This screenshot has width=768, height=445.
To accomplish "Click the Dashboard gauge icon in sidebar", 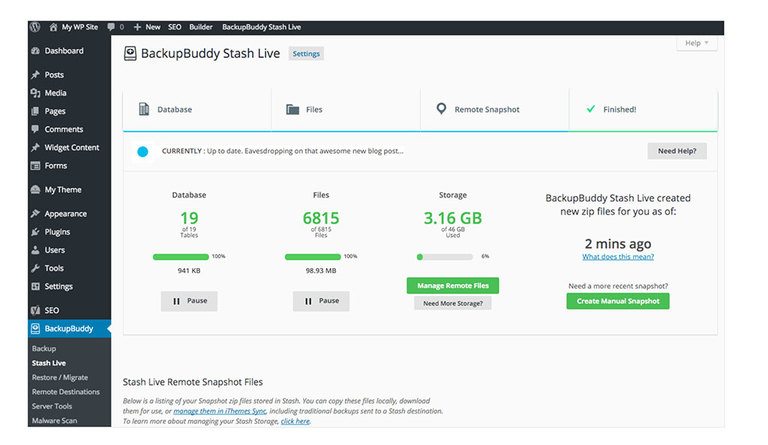I will click(35, 51).
